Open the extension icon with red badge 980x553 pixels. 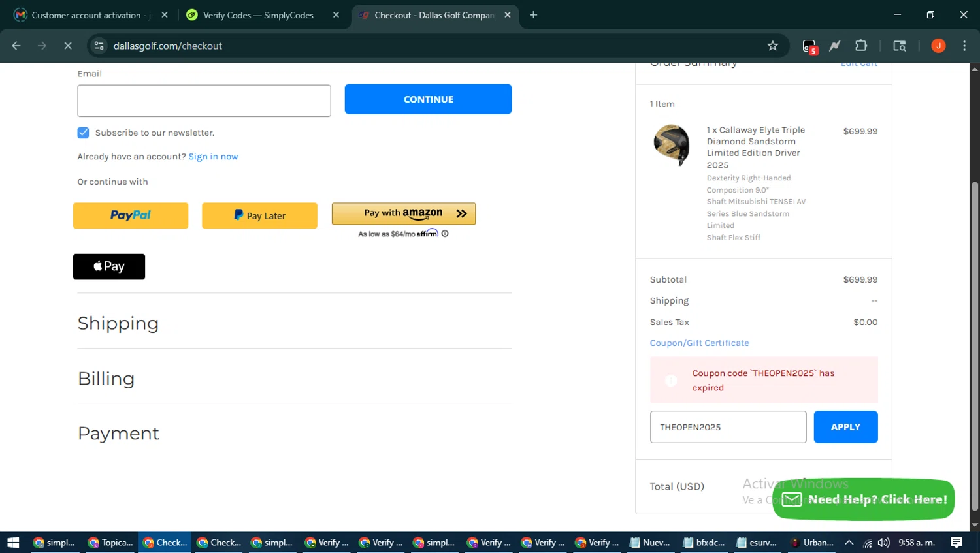tap(809, 46)
